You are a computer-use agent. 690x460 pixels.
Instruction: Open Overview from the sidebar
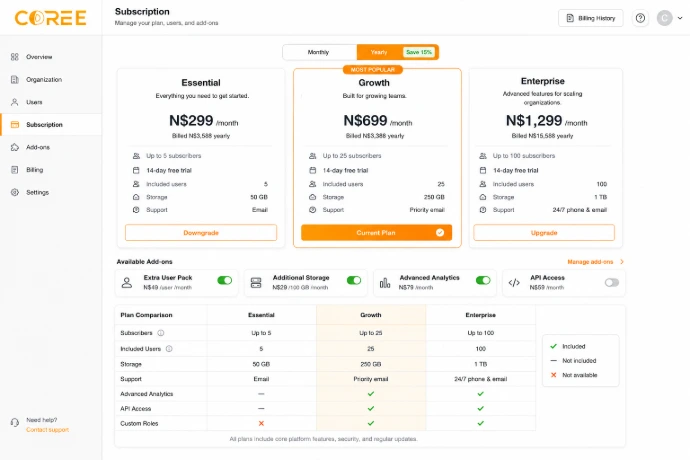point(51,57)
